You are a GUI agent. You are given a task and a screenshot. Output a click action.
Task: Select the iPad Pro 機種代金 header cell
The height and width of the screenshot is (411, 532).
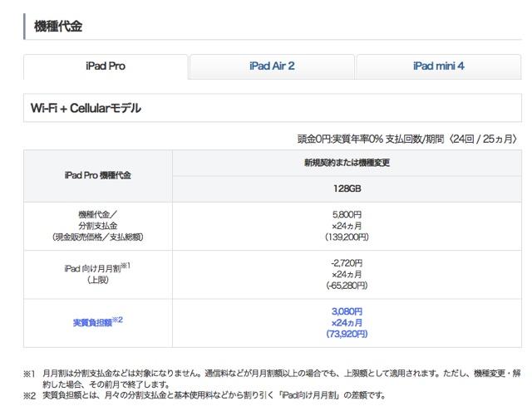click(x=97, y=175)
